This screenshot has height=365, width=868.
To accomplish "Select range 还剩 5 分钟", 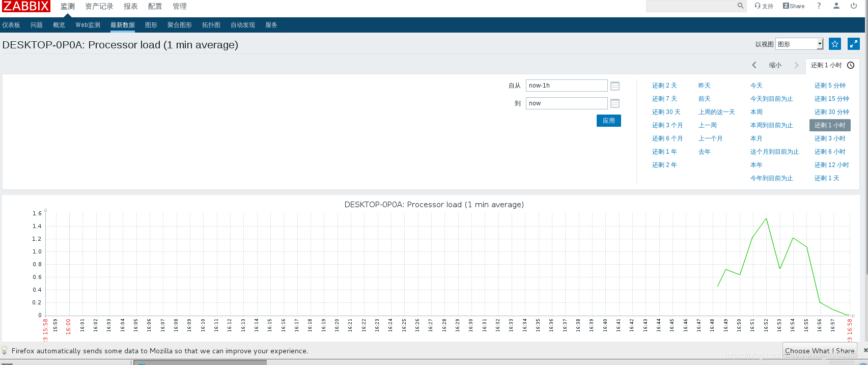I will click(x=830, y=86).
